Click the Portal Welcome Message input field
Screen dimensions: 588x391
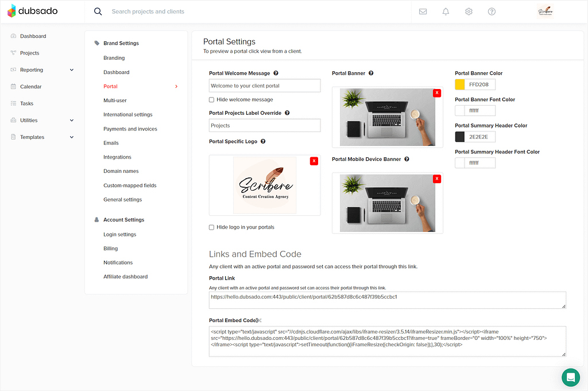265,86
